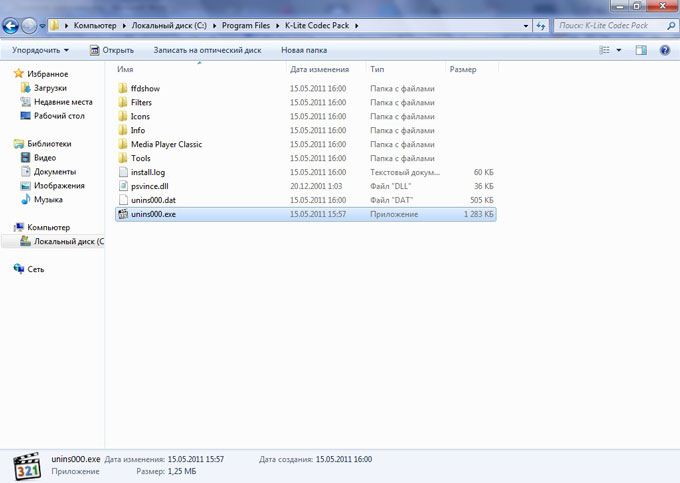Create a folder with Новая папка
This screenshot has width=680, height=483.
point(304,50)
